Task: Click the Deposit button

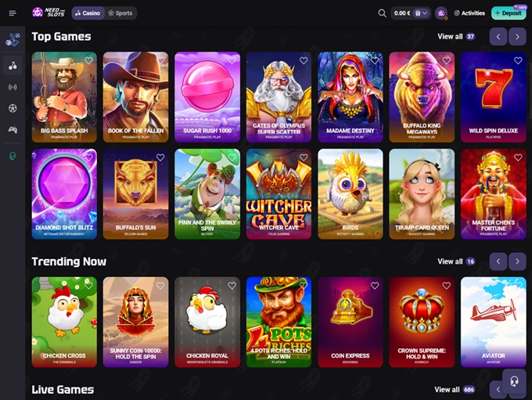Action: [509, 13]
